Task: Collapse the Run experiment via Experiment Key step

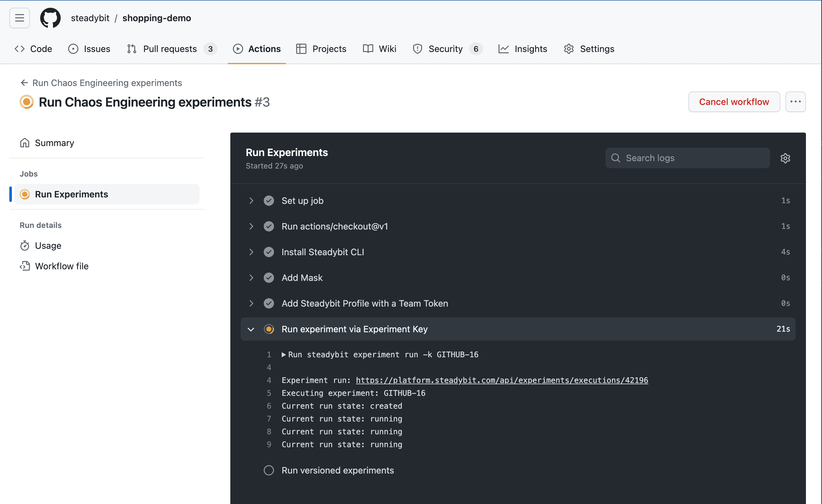Action: (x=251, y=329)
